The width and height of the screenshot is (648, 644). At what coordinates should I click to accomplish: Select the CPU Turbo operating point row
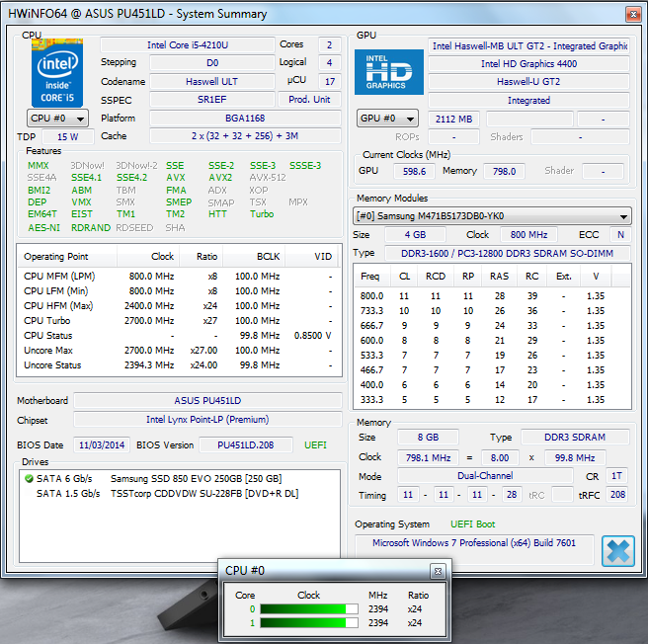click(x=179, y=321)
